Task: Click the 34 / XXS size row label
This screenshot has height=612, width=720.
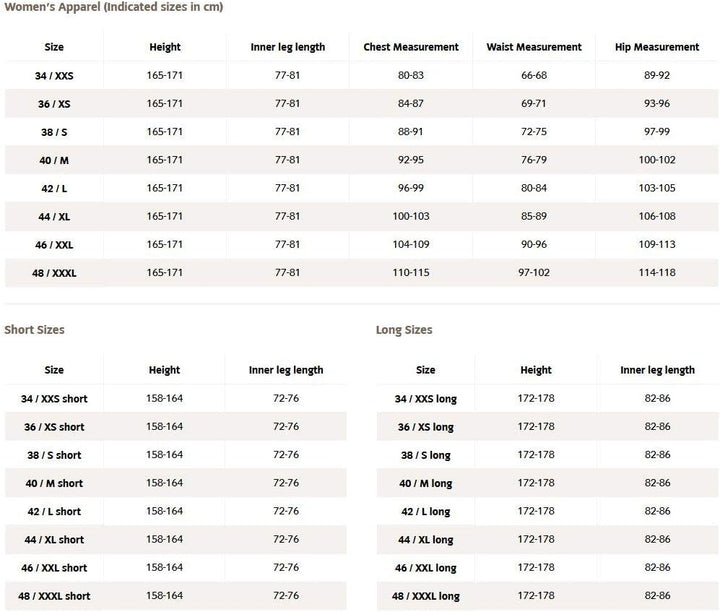Action: click(x=54, y=76)
